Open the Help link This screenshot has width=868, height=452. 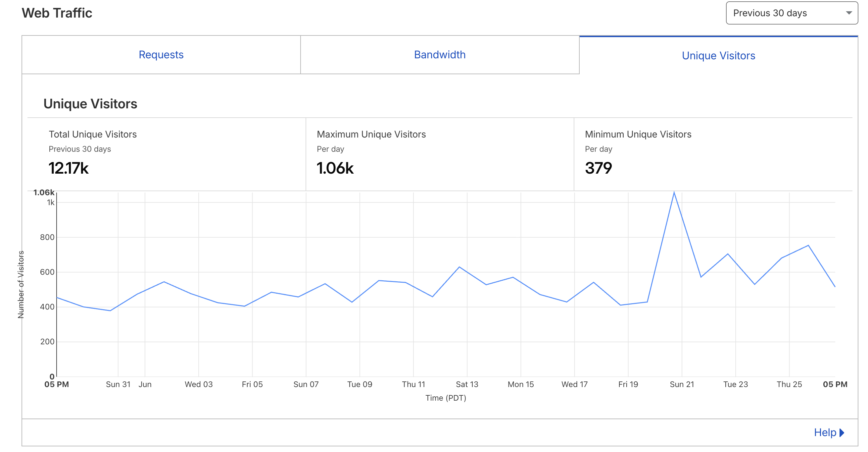829,432
